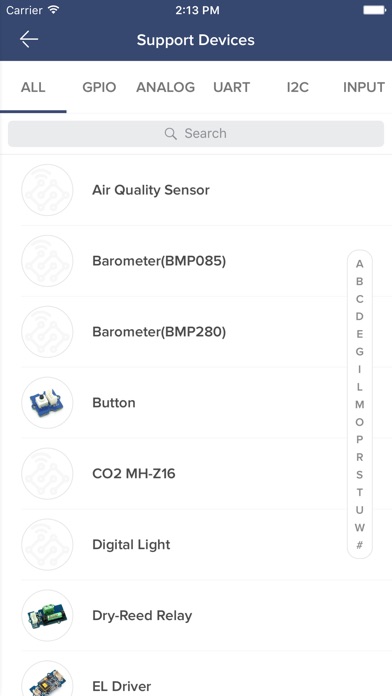
Task: Focus the Search field
Action: (x=196, y=134)
